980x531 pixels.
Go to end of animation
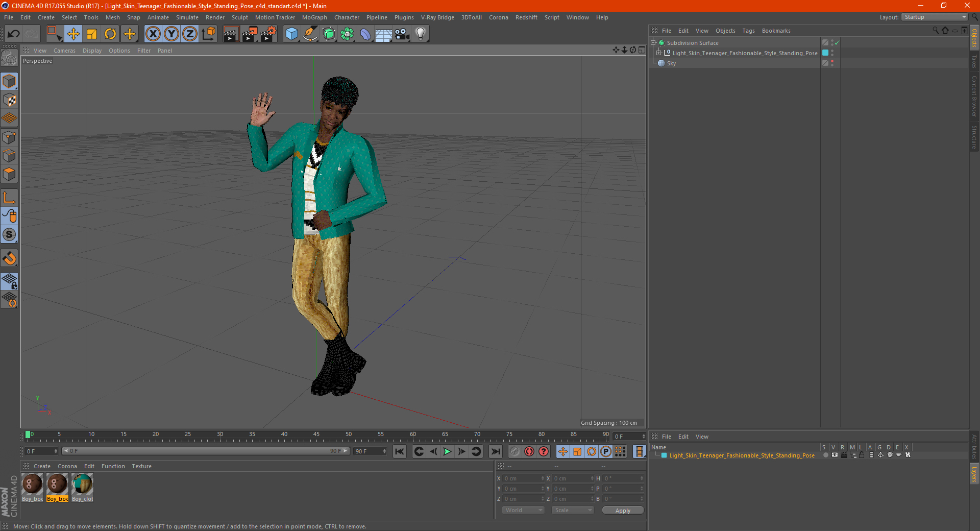click(x=495, y=451)
